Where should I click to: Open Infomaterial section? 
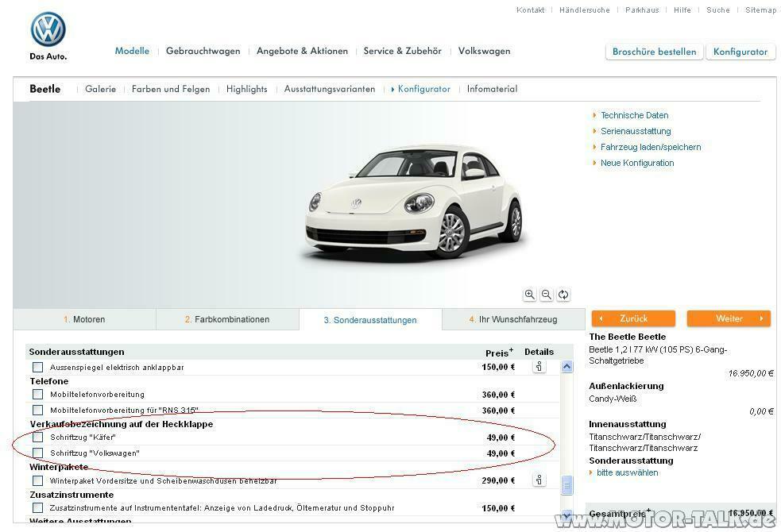point(492,89)
